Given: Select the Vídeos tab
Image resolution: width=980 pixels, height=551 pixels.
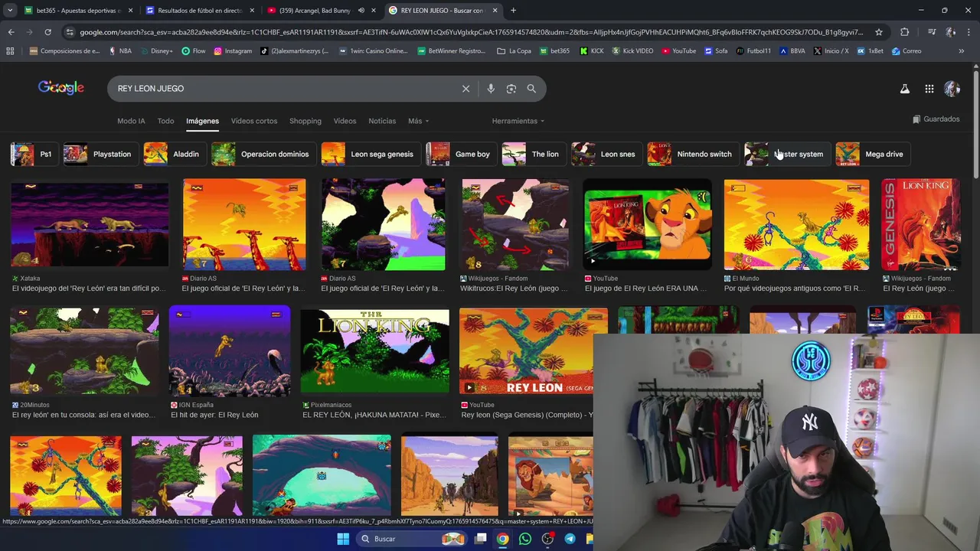Looking at the screenshot, I should click(x=345, y=121).
